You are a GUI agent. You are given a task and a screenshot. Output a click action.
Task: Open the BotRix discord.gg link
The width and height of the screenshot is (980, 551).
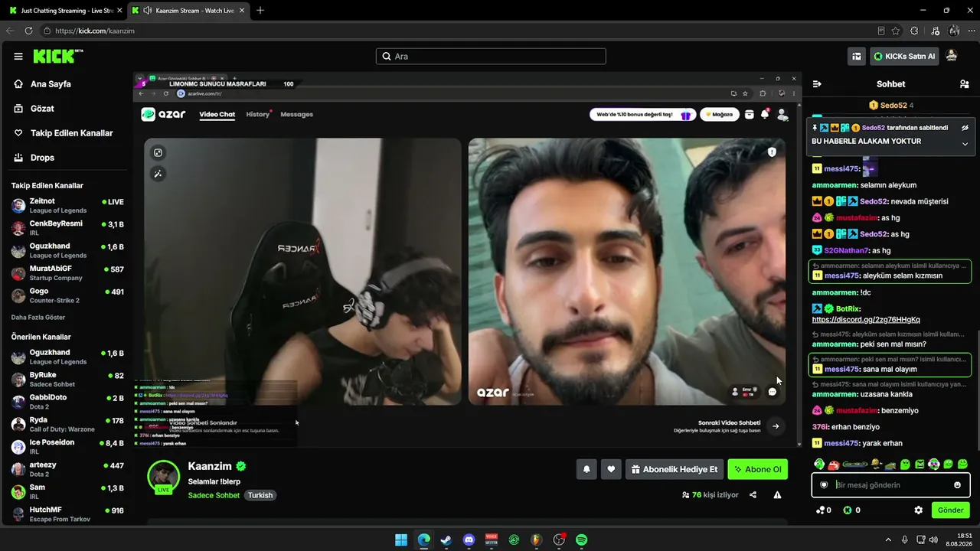pos(866,320)
